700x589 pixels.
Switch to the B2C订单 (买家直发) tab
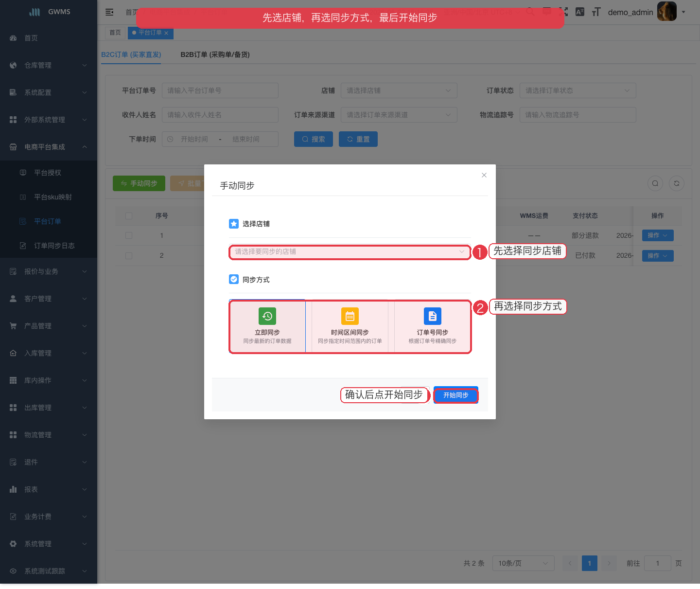pyautogui.click(x=131, y=54)
